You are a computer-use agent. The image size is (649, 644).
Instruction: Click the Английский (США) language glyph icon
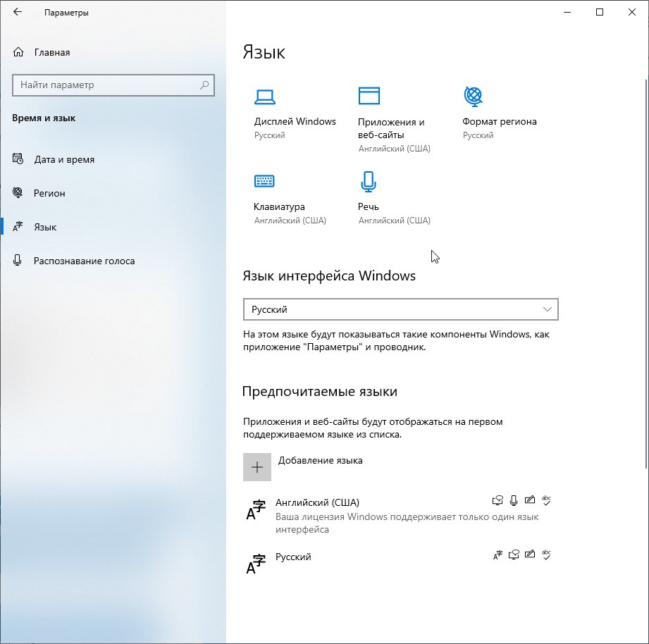(x=256, y=510)
